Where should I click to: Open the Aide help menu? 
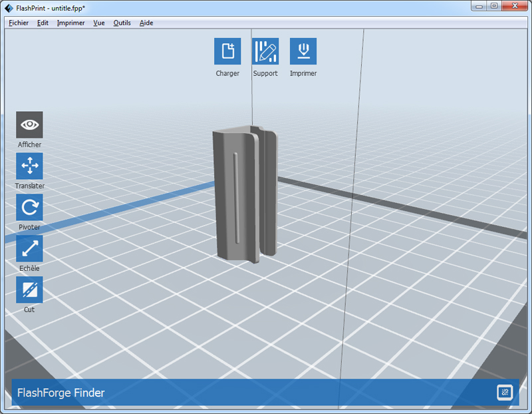click(146, 23)
